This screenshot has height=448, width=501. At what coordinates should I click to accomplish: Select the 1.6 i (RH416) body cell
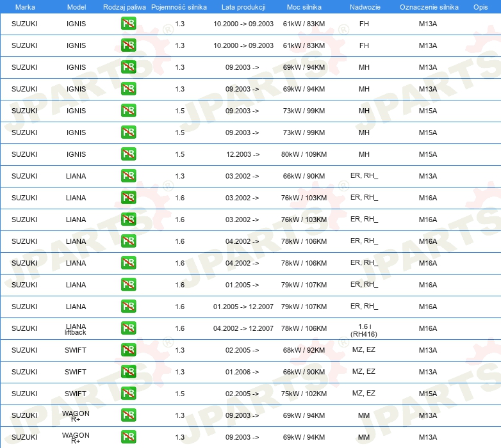tap(364, 330)
